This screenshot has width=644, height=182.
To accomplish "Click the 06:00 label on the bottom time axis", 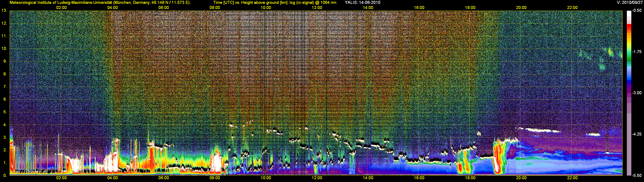I will pos(164,178).
